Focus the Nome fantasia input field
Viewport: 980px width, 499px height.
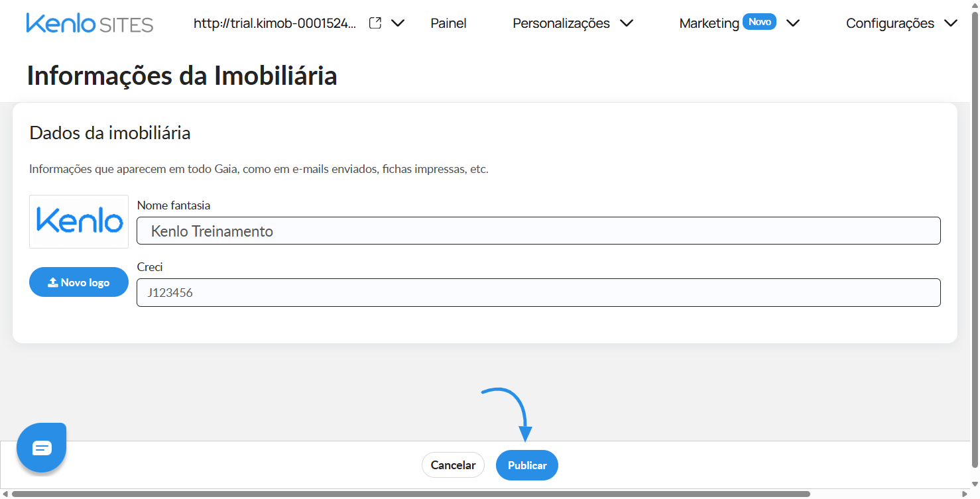pos(538,231)
